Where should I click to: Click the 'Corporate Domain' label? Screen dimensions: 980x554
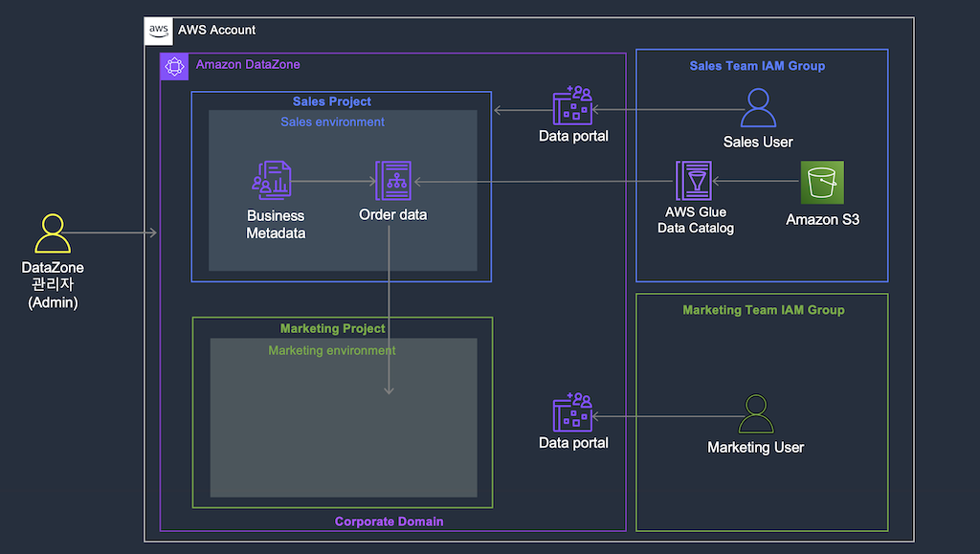pos(389,521)
